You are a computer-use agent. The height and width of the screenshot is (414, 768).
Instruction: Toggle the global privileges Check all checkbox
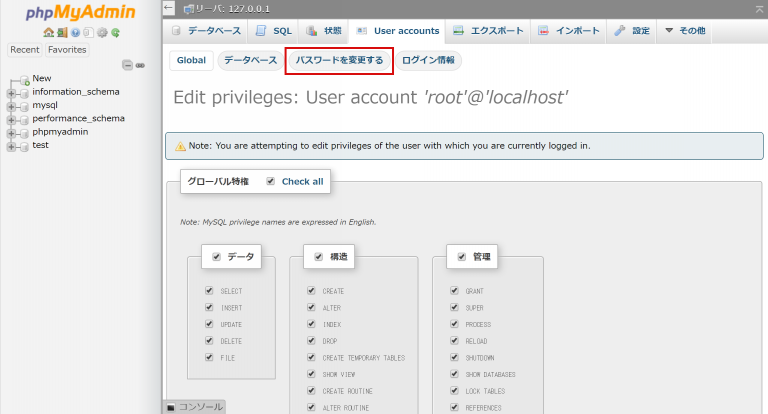point(271,182)
